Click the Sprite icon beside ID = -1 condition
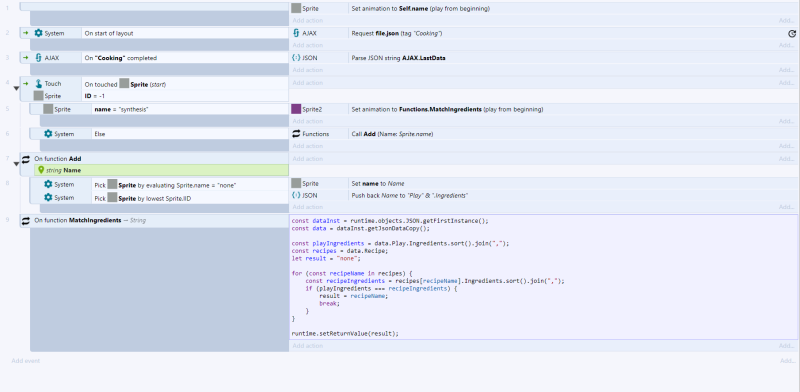The image size is (800, 392). click(x=38, y=95)
